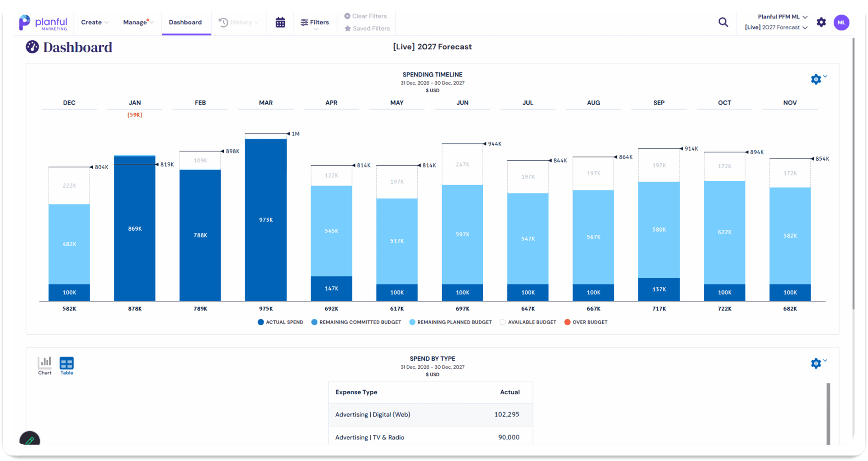868x461 pixels.
Task: Click the Expense Type column header
Action: pyautogui.click(x=356, y=392)
